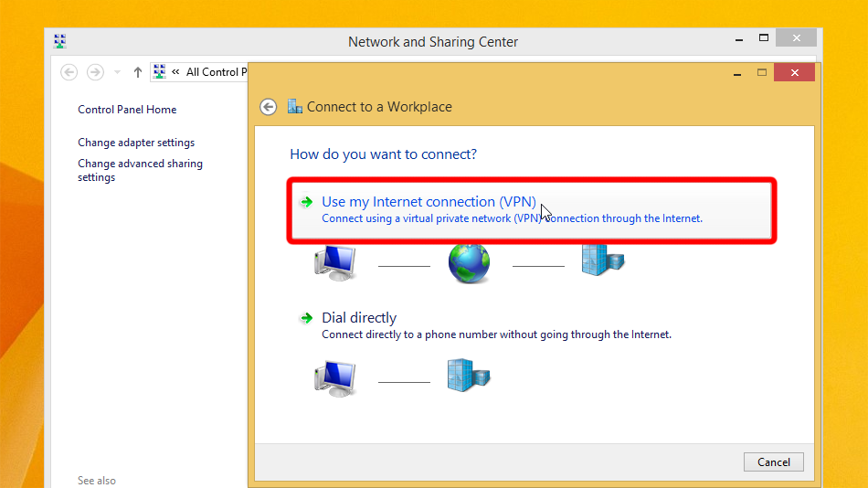The image size is (868, 488).
Task: Open the recent locations dropdown arrow
Action: click(x=117, y=72)
